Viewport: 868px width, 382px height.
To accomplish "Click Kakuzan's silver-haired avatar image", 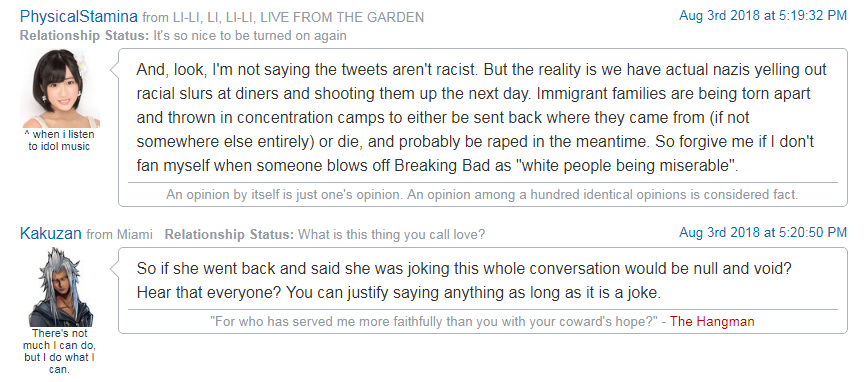I will [60, 287].
